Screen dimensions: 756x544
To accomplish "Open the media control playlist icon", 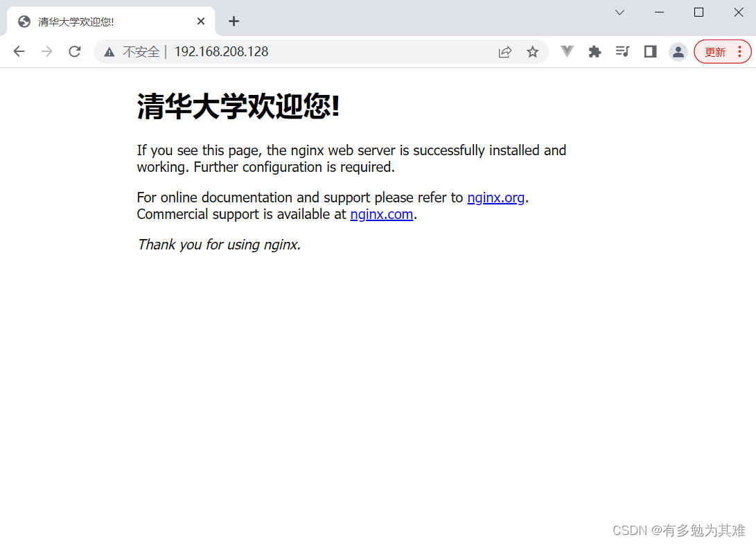I will 622,51.
